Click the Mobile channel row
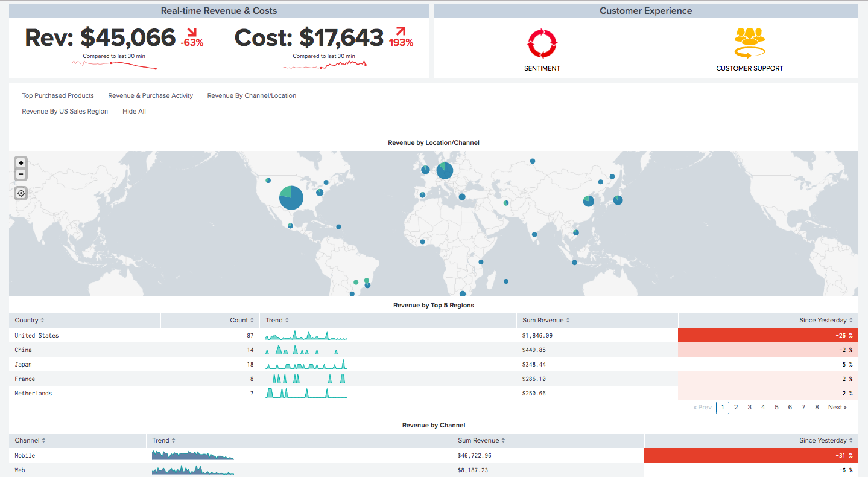Viewport: 868px width, 477px height. pos(434,455)
